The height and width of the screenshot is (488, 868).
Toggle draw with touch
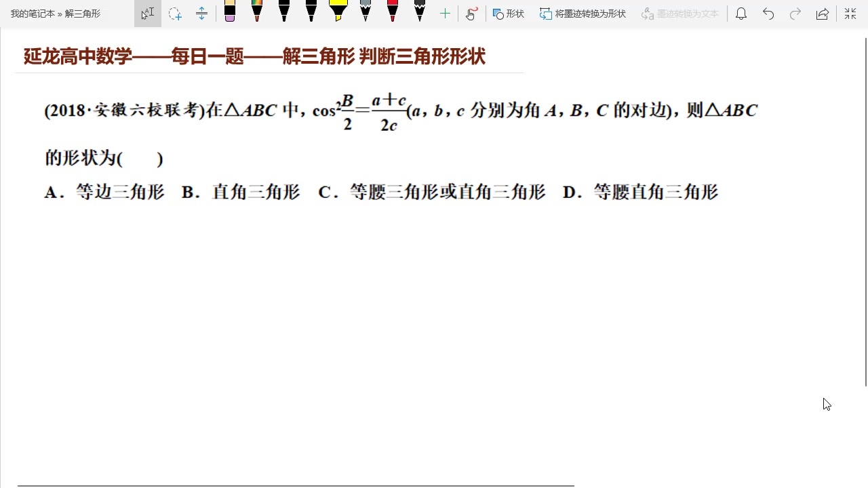click(x=472, y=14)
